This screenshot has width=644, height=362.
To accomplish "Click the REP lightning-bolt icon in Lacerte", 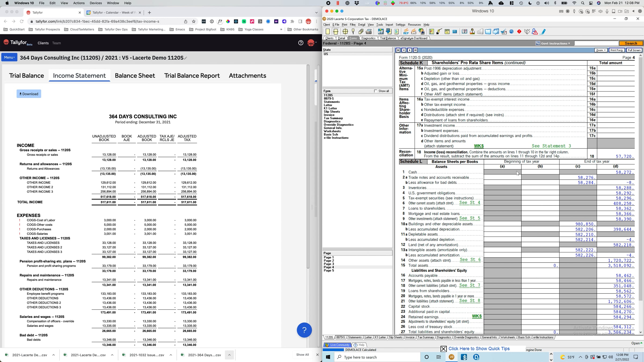I will [x=406, y=32].
